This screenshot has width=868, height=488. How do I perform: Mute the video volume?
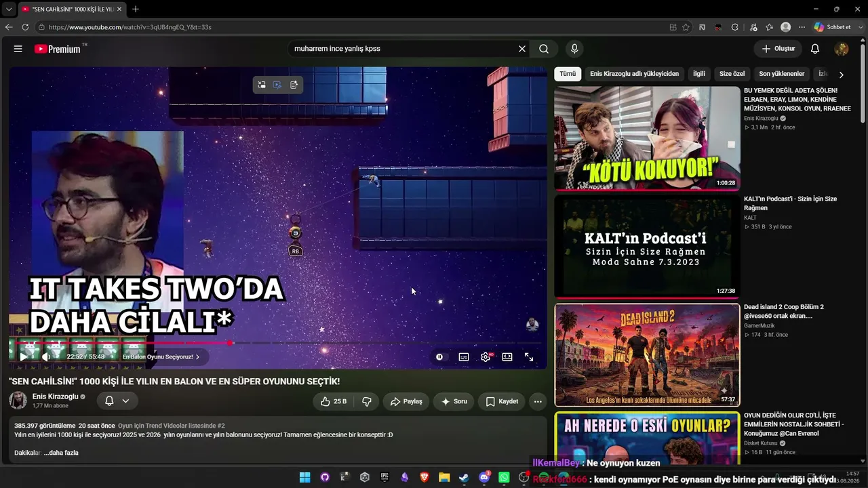coord(46,357)
